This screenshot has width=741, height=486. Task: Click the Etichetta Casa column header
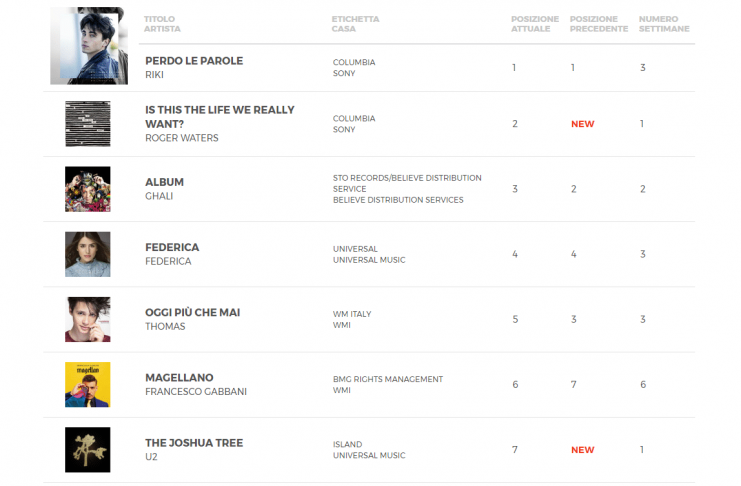tap(355, 24)
